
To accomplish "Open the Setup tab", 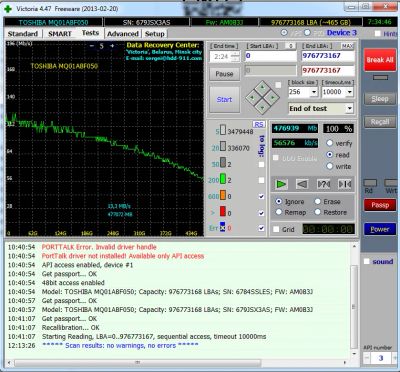I will [154, 34].
